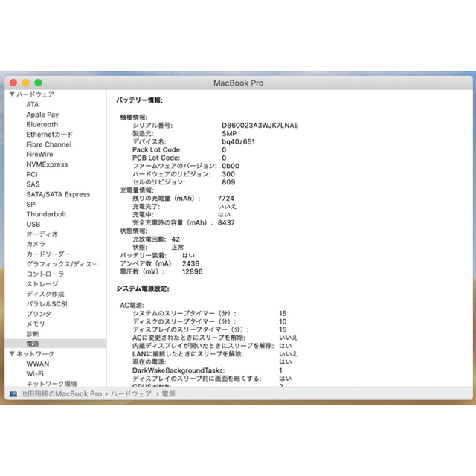Select USB in the sidebar

coord(33,224)
